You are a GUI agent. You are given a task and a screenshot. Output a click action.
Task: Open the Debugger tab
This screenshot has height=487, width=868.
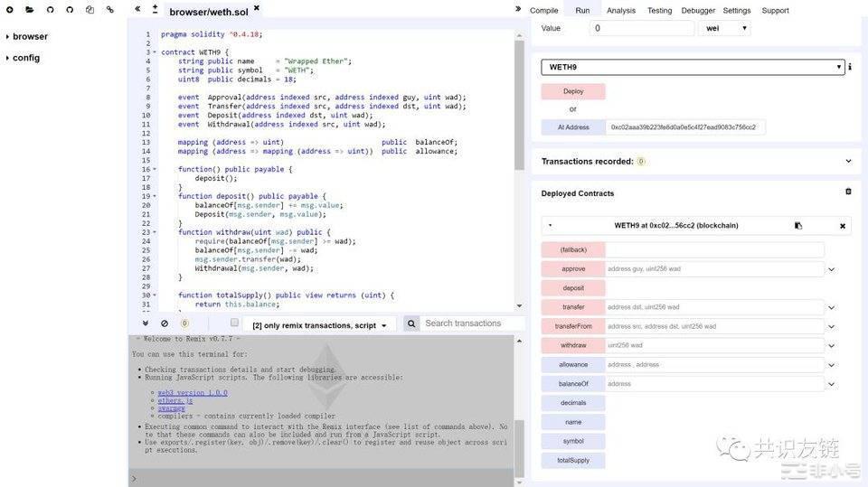tap(697, 11)
